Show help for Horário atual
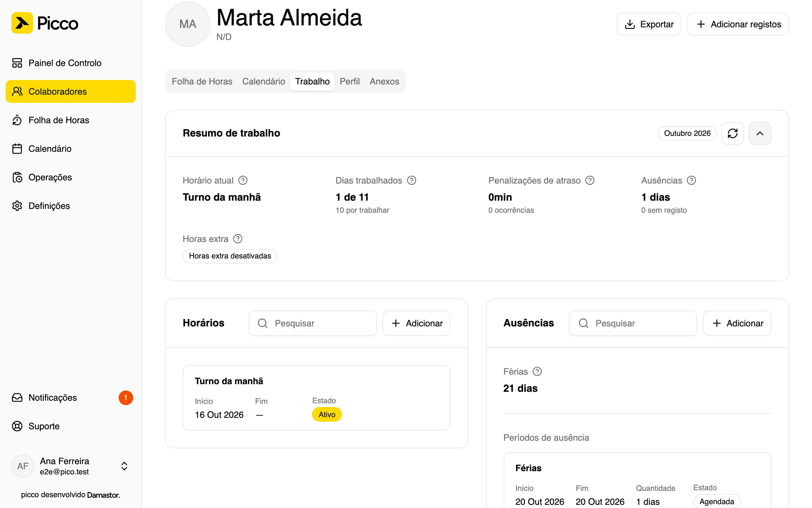 coord(243,180)
